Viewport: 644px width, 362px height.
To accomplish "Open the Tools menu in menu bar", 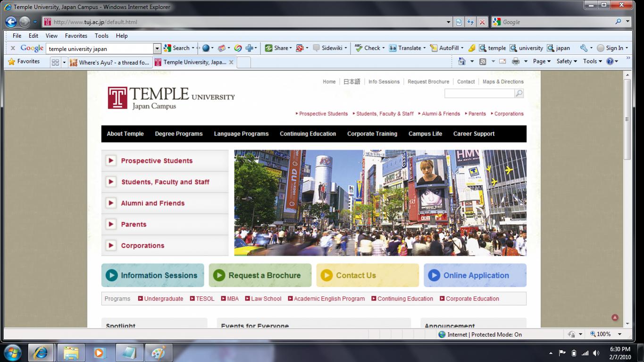I will click(x=101, y=35).
